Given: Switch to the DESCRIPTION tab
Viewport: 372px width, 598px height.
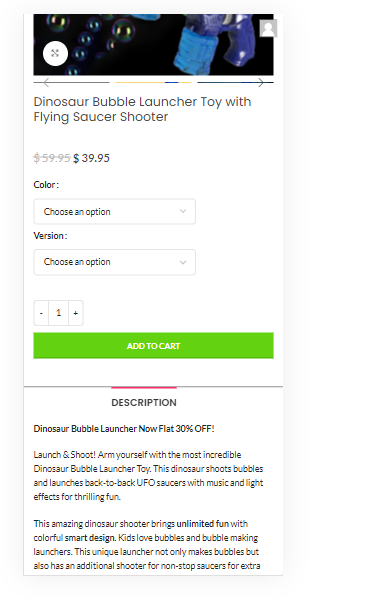Looking at the screenshot, I should [x=144, y=402].
